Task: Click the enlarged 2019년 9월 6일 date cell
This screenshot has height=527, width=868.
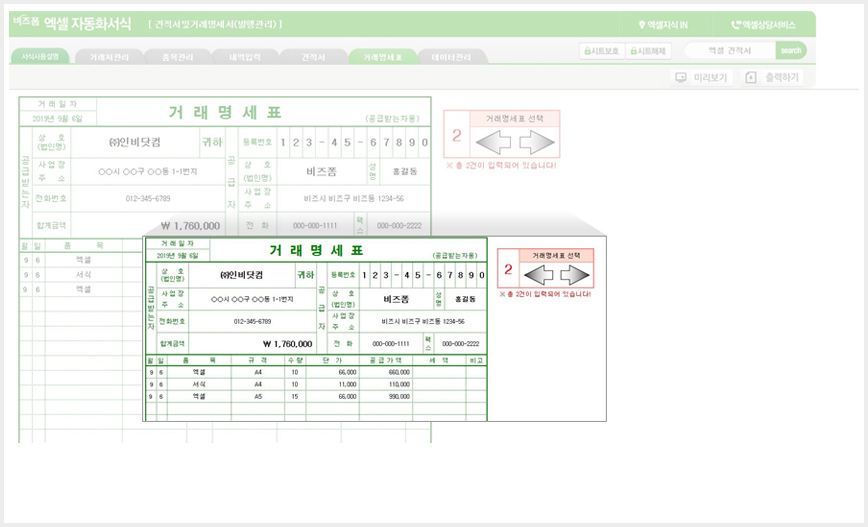Action: pyautogui.click(x=177, y=256)
